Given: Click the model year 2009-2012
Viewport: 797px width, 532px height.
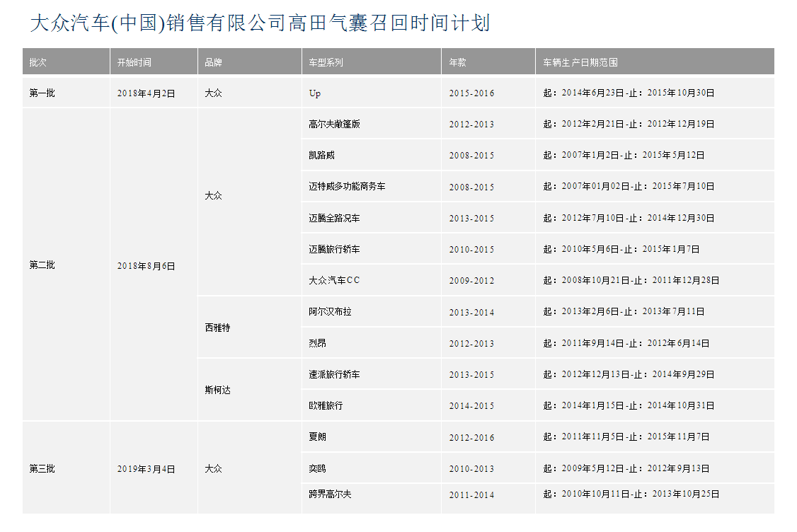Looking at the screenshot, I should (471, 280).
